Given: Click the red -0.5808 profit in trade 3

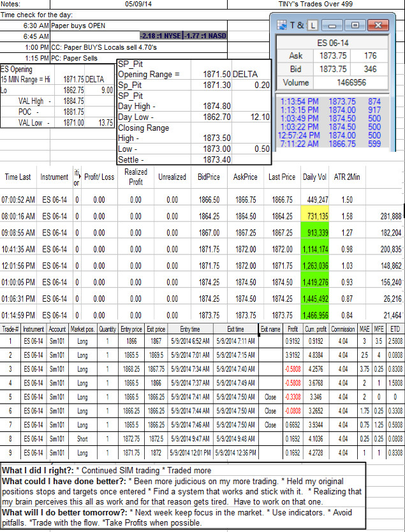Looking at the screenshot, I should [x=293, y=369].
